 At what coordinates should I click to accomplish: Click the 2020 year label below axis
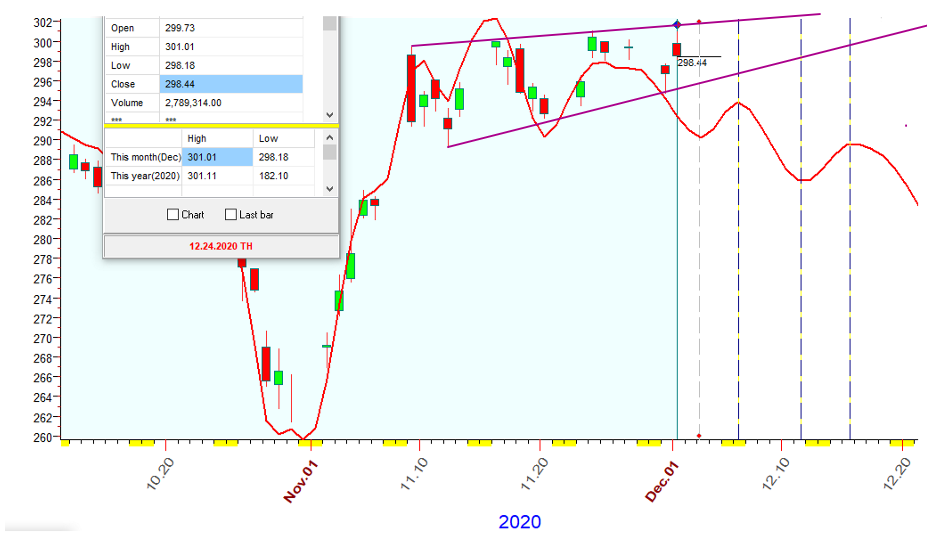tap(519, 522)
